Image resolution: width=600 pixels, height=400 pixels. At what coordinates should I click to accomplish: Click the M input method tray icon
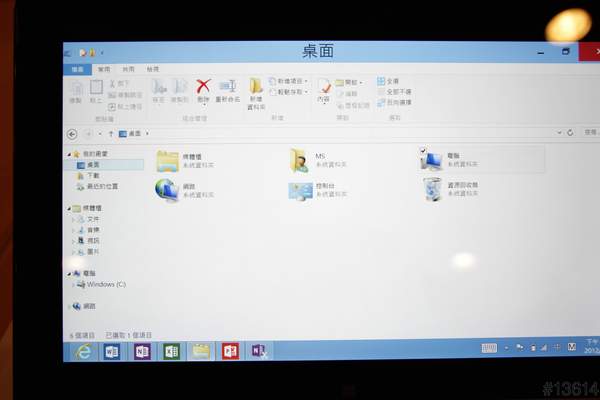tap(572, 347)
